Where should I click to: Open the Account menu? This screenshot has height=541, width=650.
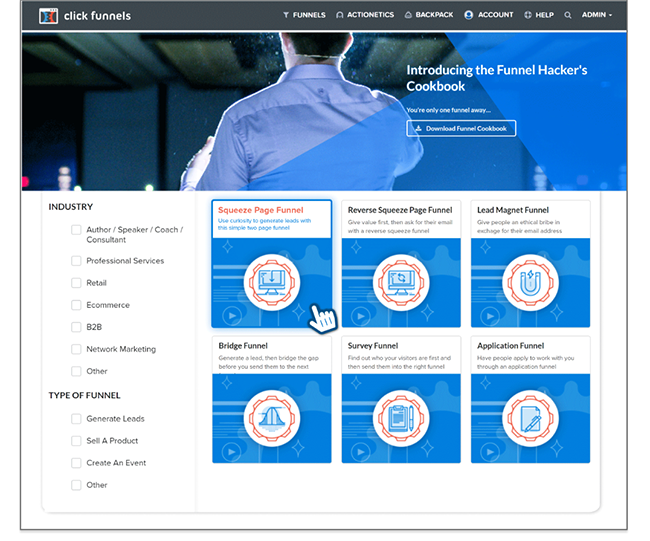point(489,15)
